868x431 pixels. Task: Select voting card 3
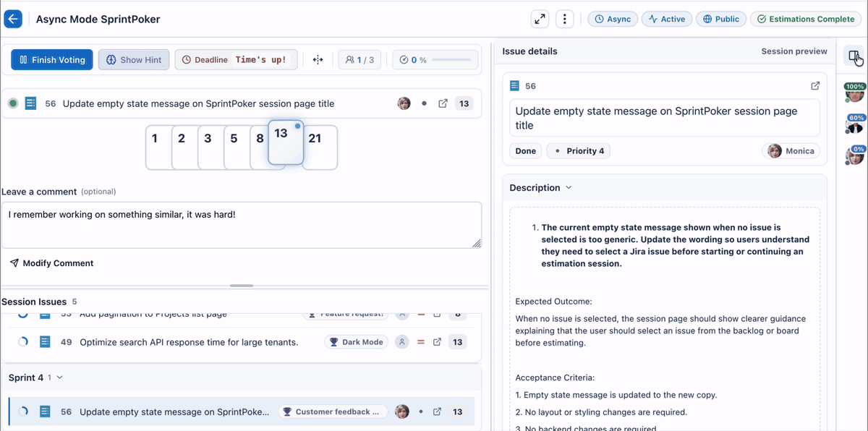tap(209, 148)
